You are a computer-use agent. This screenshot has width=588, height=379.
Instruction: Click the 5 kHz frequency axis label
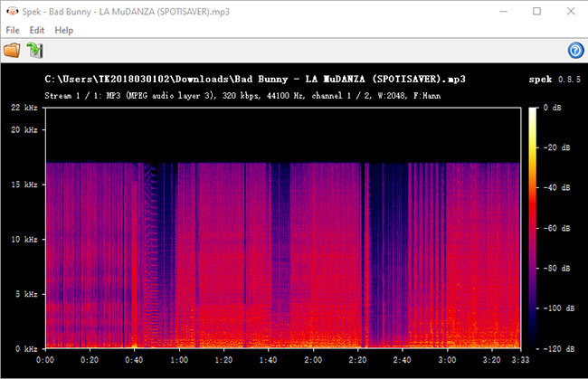point(26,294)
